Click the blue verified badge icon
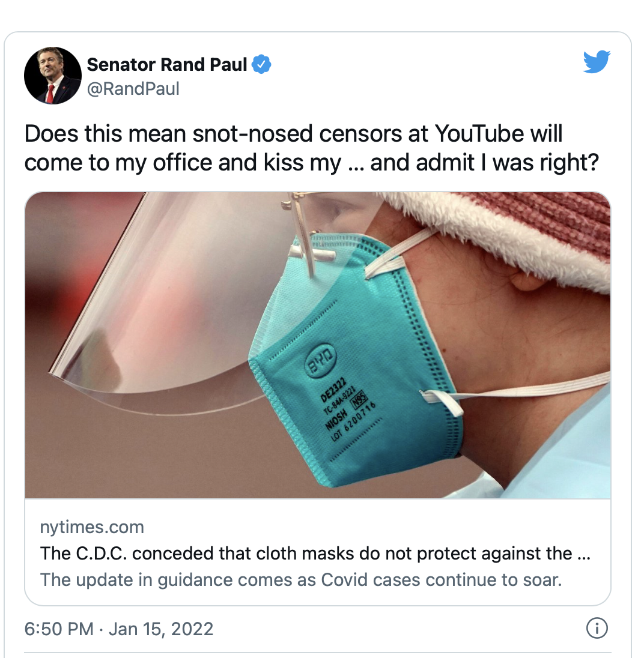644x658 pixels. pos(261,64)
